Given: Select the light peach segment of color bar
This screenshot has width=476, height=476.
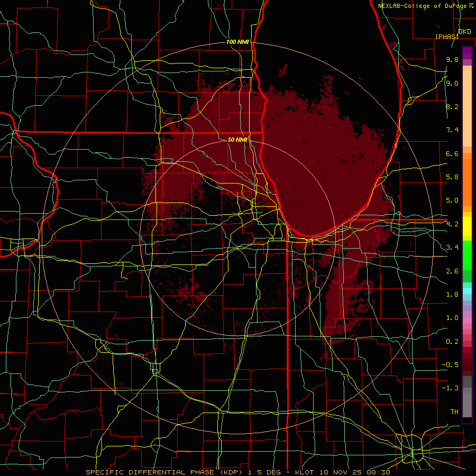Looking at the screenshot, I should 467,109.
